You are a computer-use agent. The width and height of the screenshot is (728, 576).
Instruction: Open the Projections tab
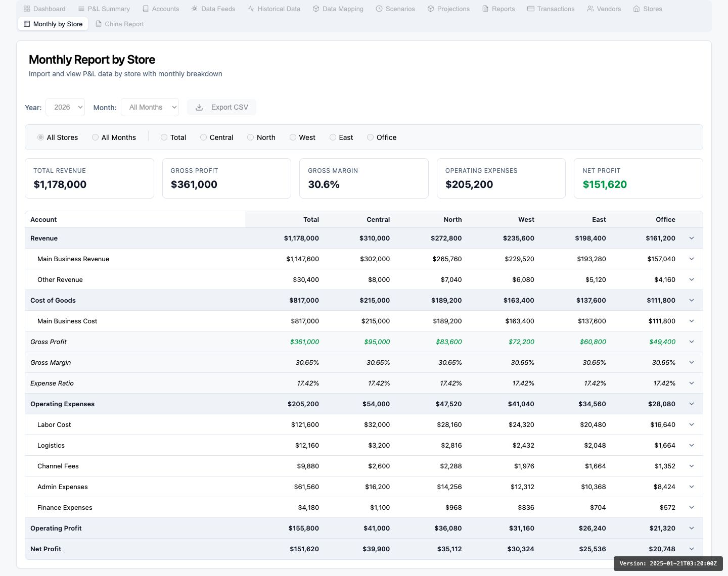click(x=448, y=9)
